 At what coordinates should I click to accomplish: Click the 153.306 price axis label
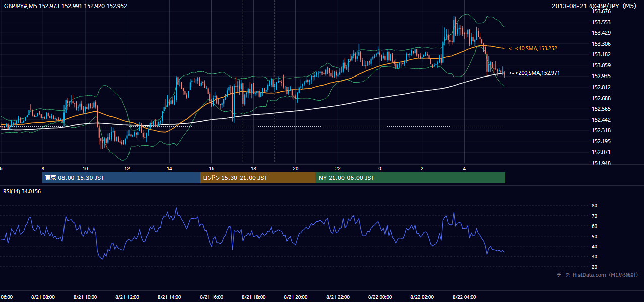click(601, 44)
